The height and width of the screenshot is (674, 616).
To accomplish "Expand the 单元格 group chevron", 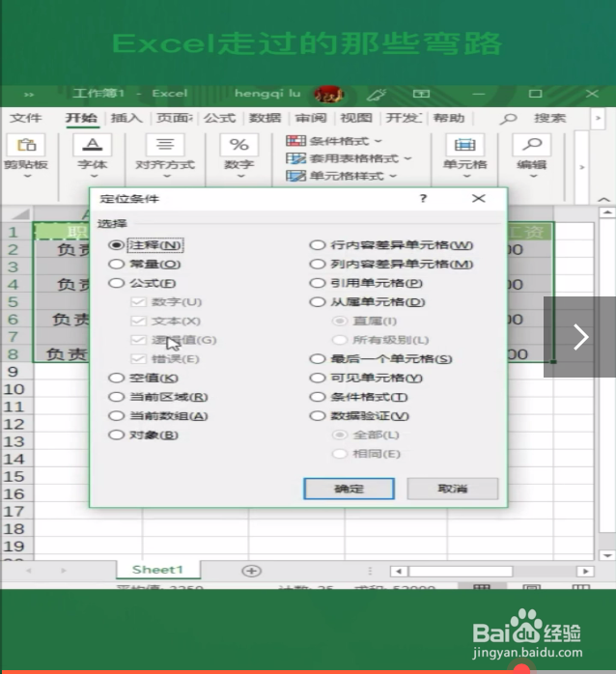I will point(466,177).
